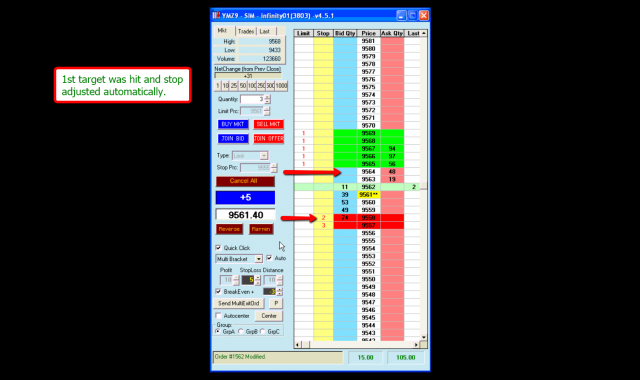640x380 pixels.
Task: Click the SELL MKT button
Action: pos(268,124)
